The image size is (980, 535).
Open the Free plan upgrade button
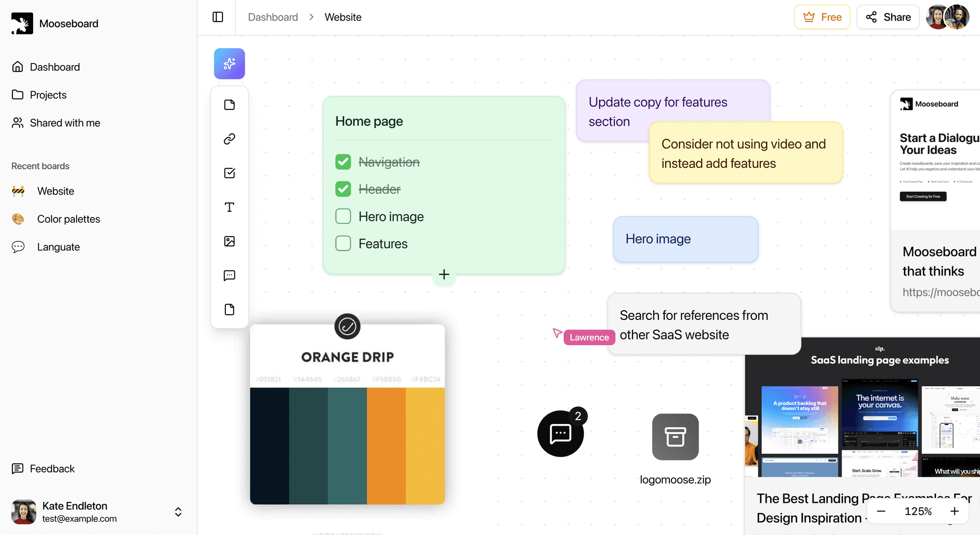pyautogui.click(x=822, y=17)
